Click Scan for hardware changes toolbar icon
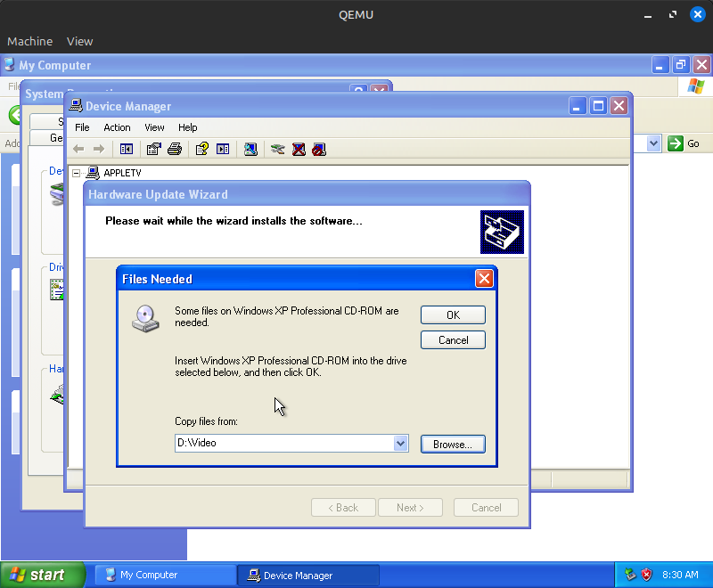This screenshot has height=588, width=713. [250, 149]
